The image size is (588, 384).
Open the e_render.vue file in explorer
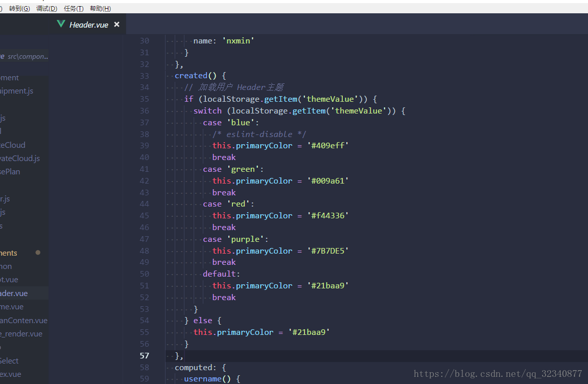[x=21, y=334]
